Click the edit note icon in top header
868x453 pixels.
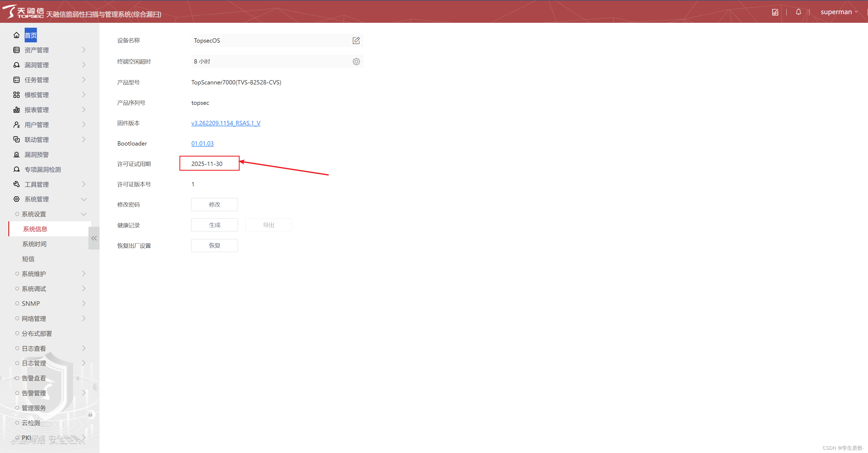pos(775,12)
